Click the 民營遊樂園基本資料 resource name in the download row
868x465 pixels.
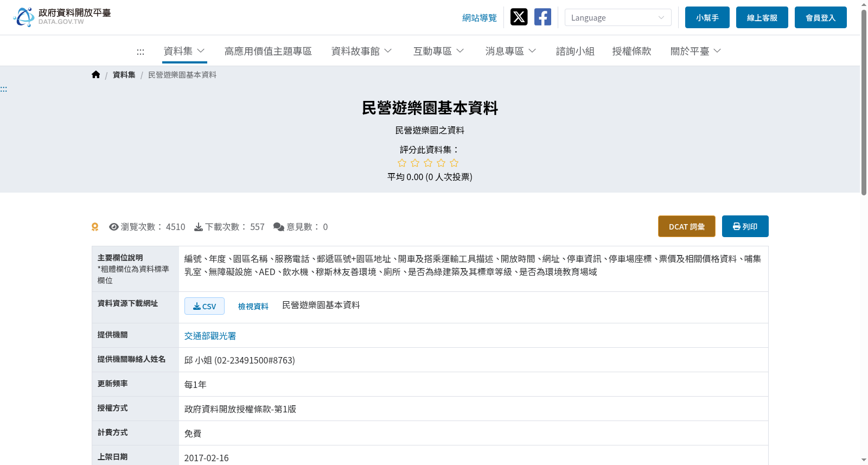click(x=321, y=305)
